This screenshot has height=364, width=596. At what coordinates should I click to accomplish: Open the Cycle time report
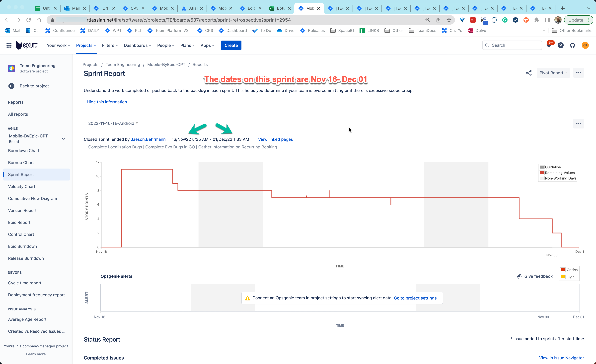point(25,283)
